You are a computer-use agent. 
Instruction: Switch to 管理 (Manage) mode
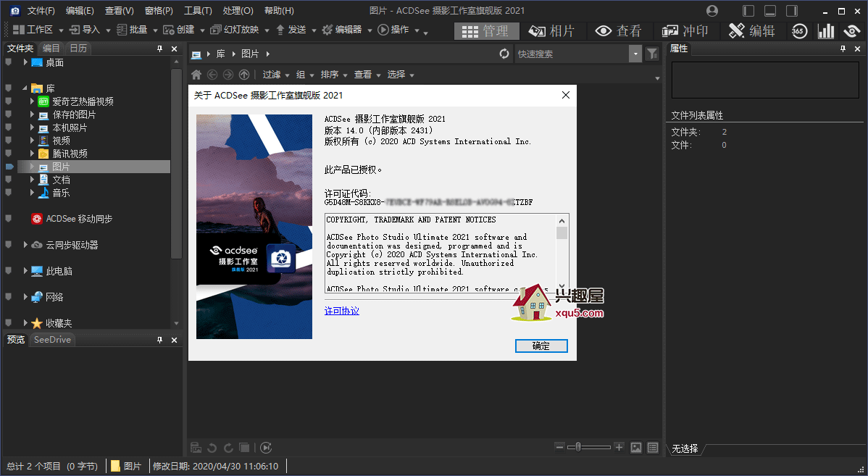coord(487,31)
